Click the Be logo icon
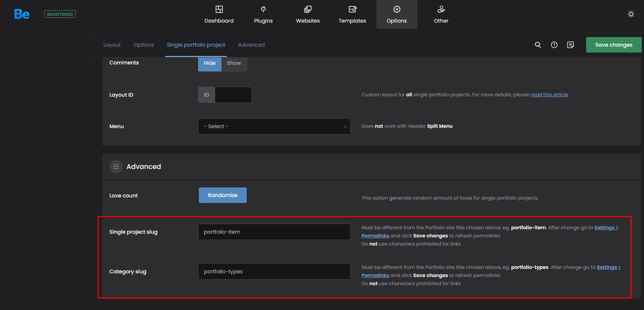 click(x=22, y=14)
